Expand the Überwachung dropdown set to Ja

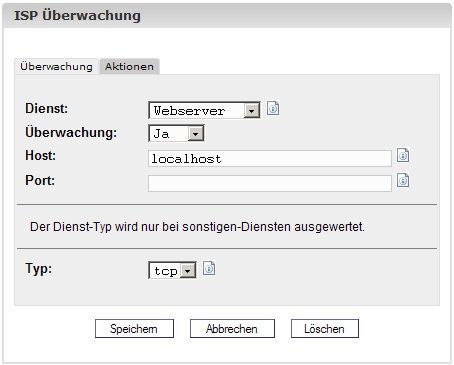[x=176, y=133]
